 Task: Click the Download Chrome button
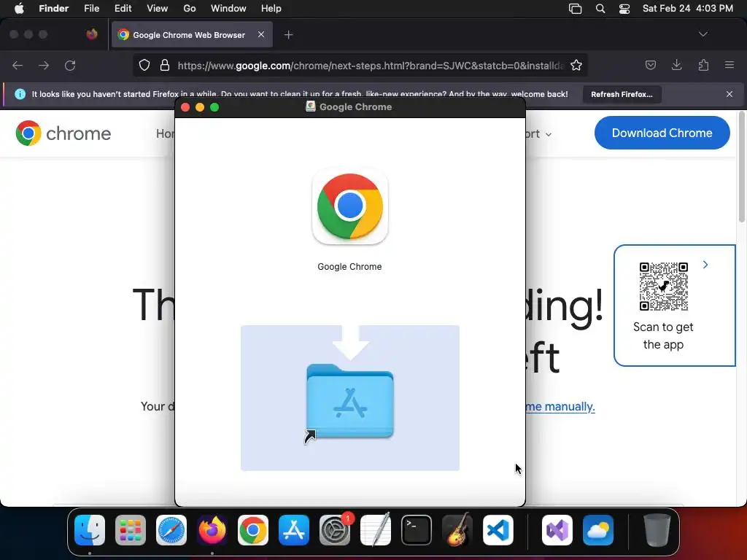[662, 133]
